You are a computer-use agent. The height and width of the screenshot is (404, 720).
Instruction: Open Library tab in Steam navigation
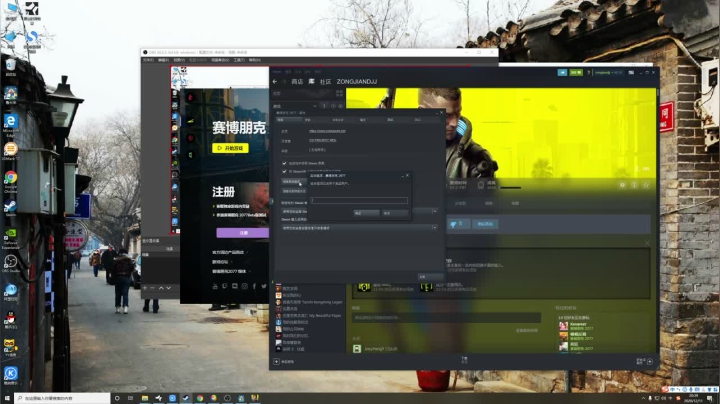pyautogui.click(x=311, y=81)
